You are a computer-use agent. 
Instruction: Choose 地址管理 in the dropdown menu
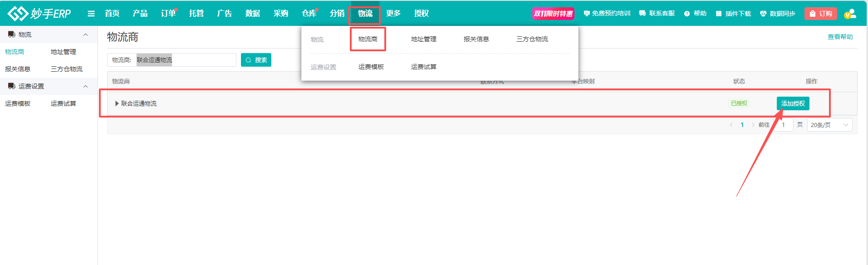424,39
